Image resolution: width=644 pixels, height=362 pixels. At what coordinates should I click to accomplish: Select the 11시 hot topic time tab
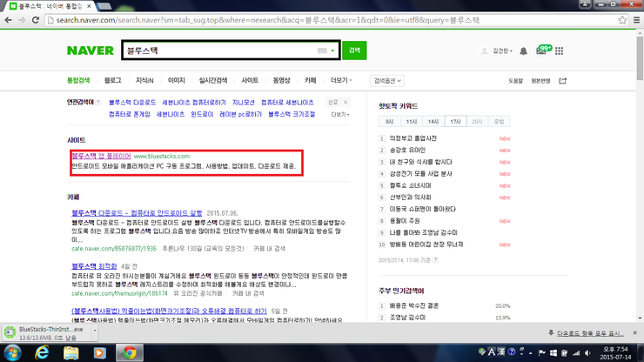point(411,122)
